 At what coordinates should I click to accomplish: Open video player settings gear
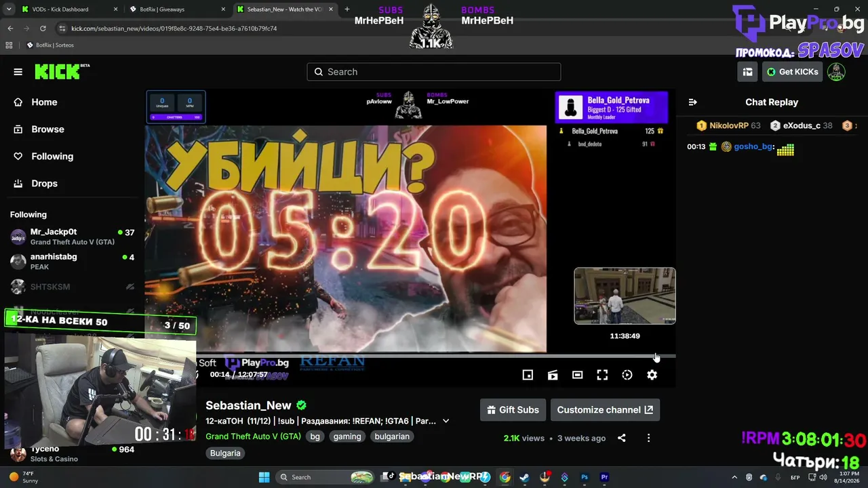[x=652, y=375]
